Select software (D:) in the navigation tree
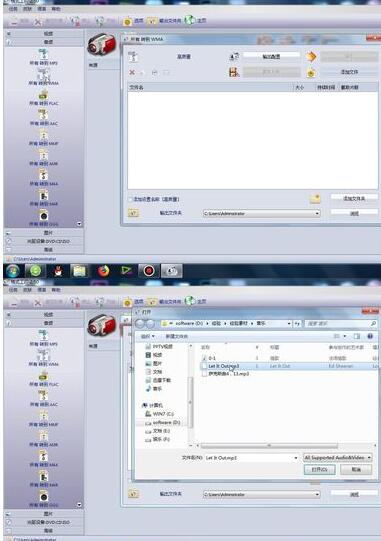381x541 pixels. point(163,422)
